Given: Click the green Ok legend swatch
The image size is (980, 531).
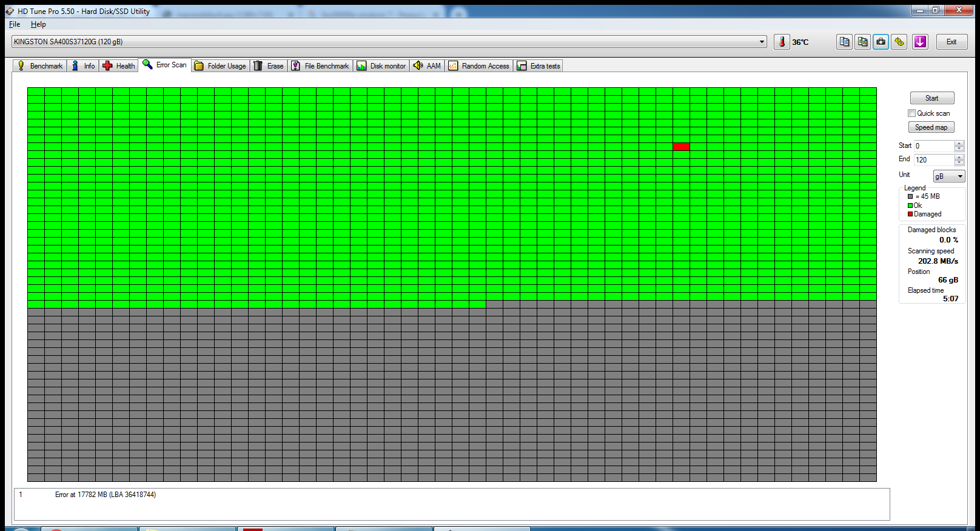Looking at the screenshot, I should pos(910,205).
